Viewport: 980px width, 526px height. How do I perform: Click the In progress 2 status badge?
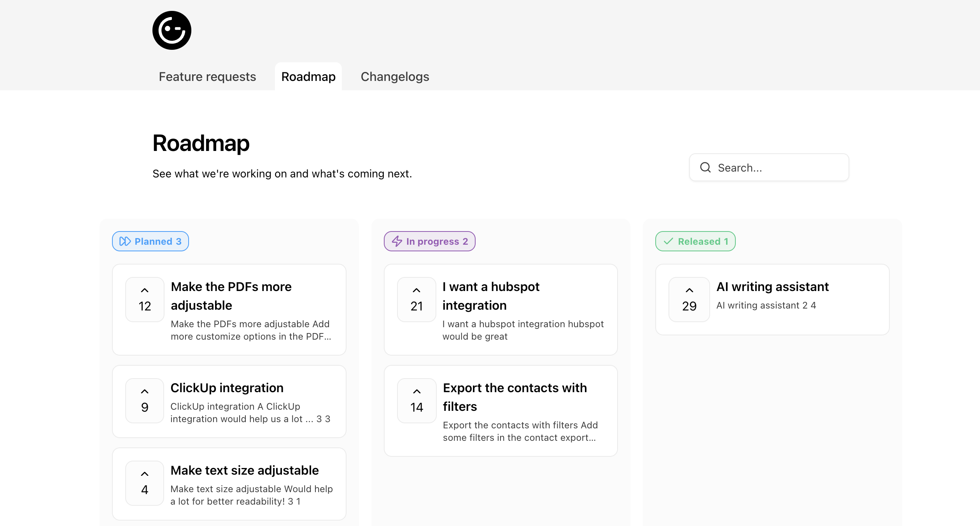tap(430, 242)
